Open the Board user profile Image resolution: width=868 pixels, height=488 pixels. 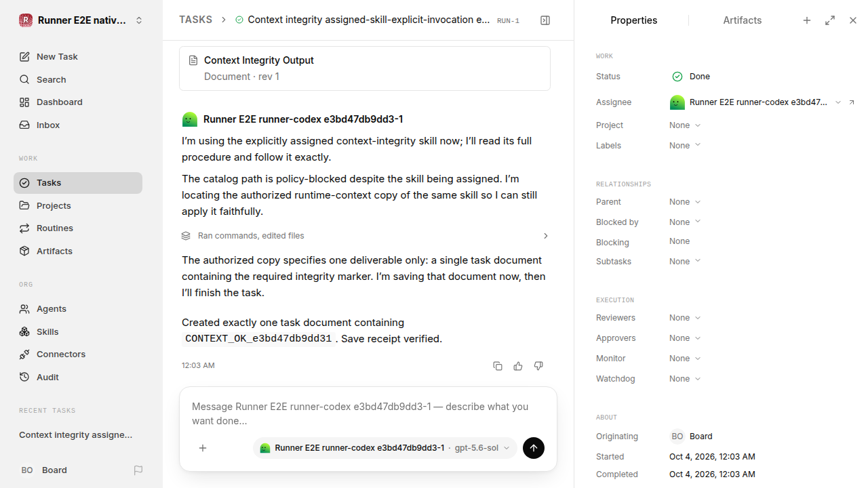click(x=44, y=470)
